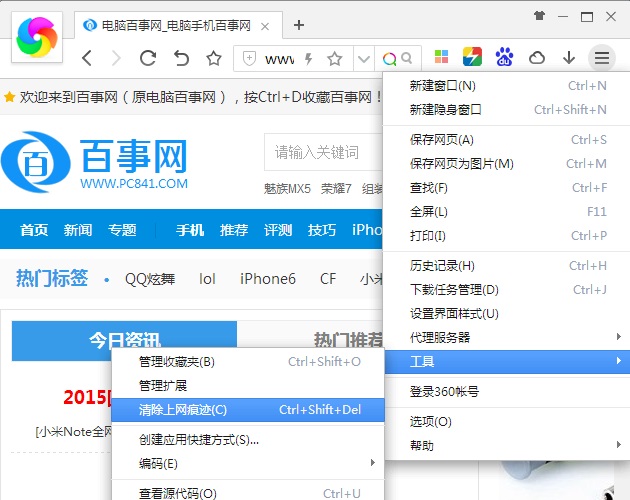
Task: Open the 手机 navigation link
Action: coord(190,230)
